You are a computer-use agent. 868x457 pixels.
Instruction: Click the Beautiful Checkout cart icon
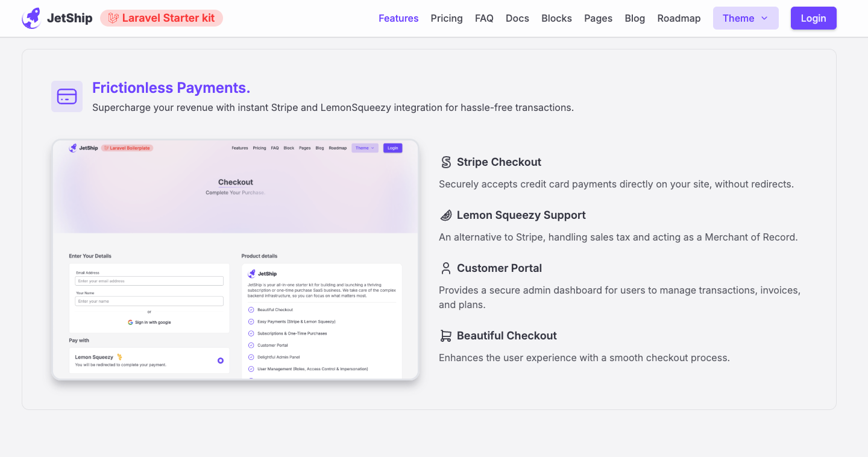[446, 336]
